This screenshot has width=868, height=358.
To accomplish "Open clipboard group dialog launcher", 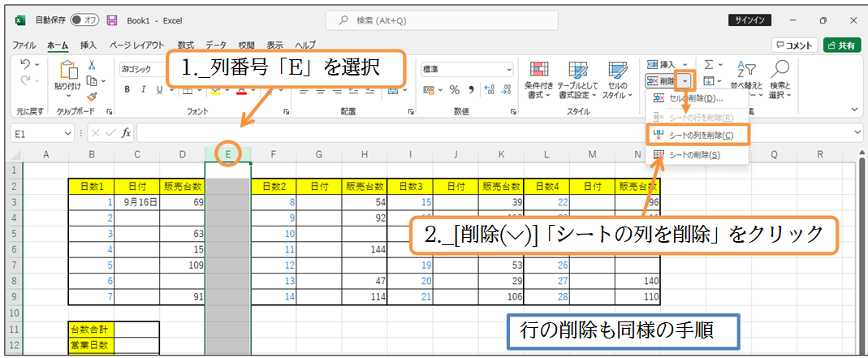I will point(109,111).
